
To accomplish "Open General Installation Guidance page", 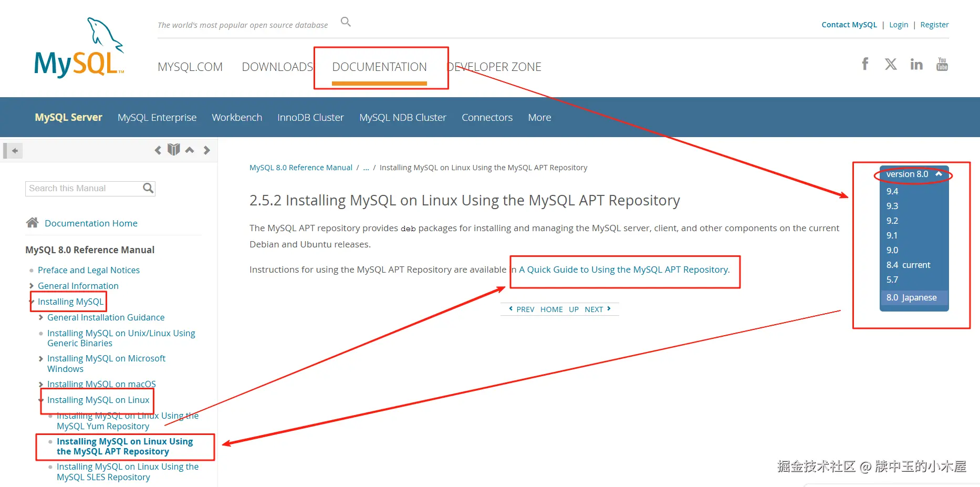I will (x=106, y=317).
